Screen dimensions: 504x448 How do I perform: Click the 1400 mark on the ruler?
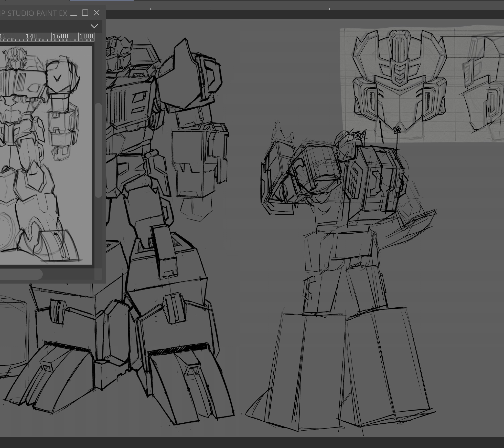coord(34,36)
